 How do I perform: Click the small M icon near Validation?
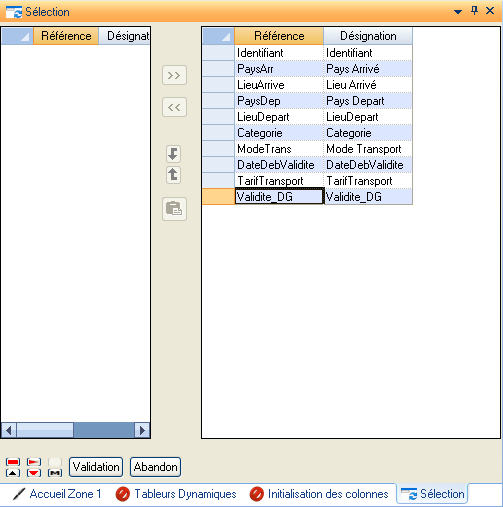tap(55, 473)
